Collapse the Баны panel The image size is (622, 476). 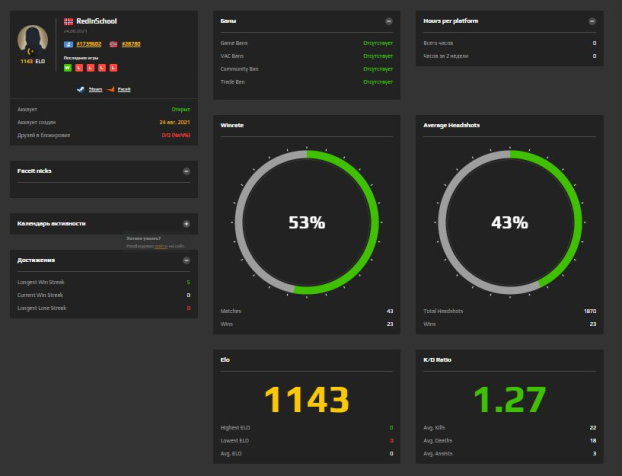point(388,21)
